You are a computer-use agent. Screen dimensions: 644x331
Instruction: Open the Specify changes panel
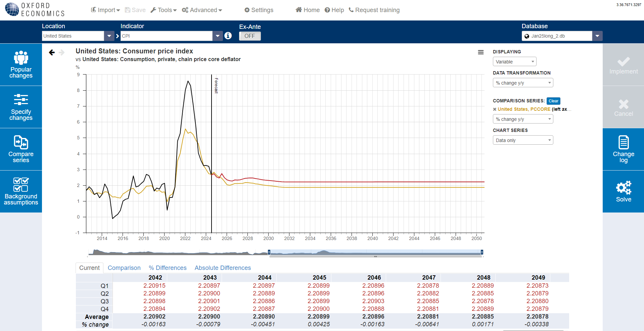point(21,107)
